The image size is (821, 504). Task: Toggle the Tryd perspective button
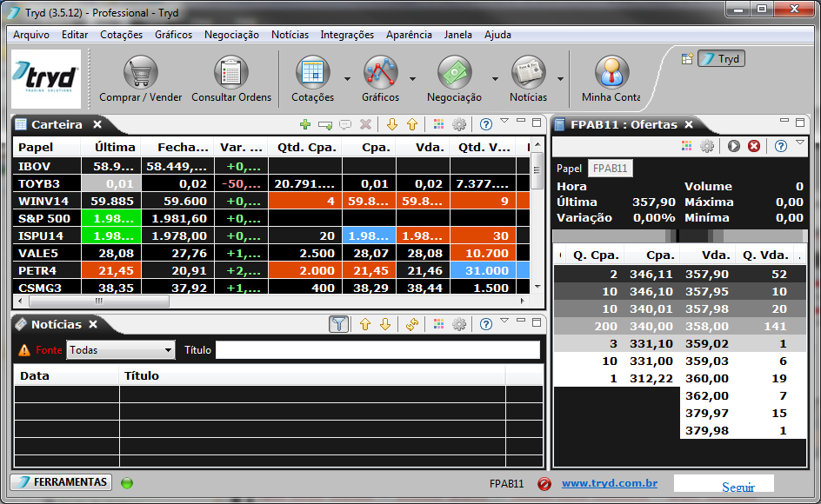point(721,58)
